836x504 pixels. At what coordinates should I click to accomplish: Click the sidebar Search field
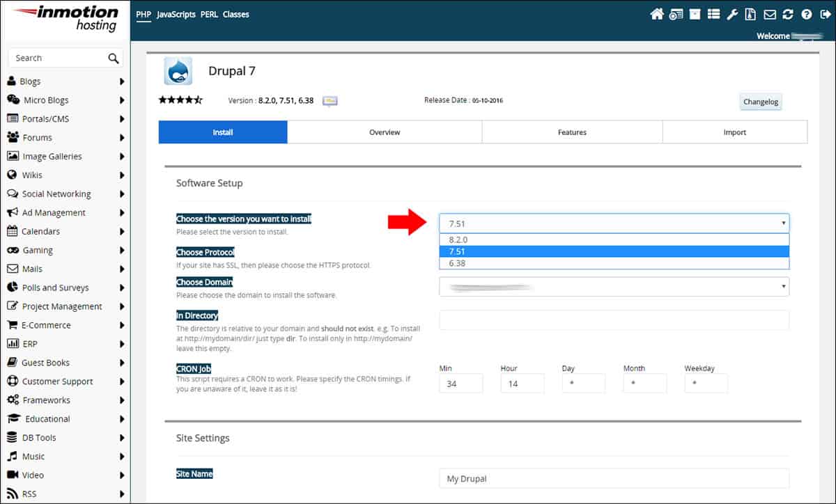pyautogui.click(x=65, y=58)
